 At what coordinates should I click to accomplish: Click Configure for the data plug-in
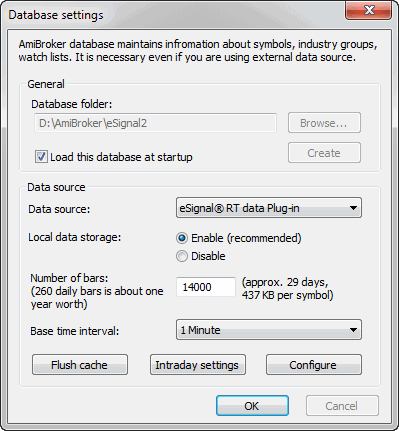pos(314,365)
